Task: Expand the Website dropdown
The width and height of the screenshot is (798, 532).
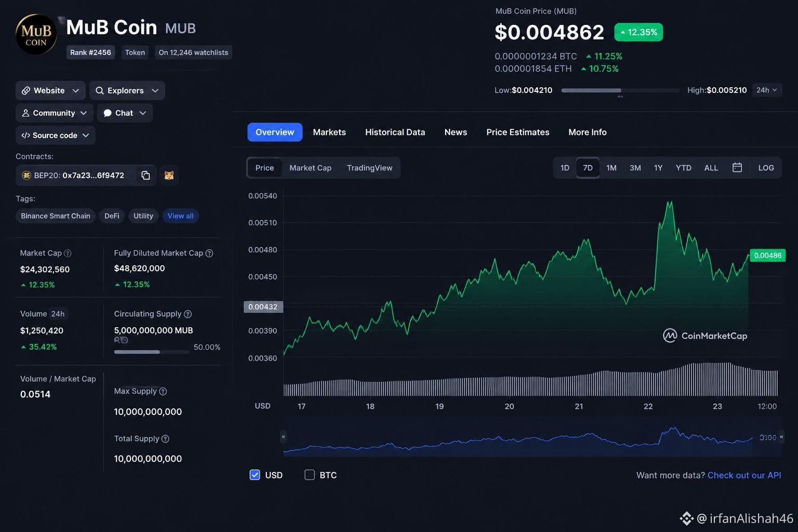Action: pos(76,90)
